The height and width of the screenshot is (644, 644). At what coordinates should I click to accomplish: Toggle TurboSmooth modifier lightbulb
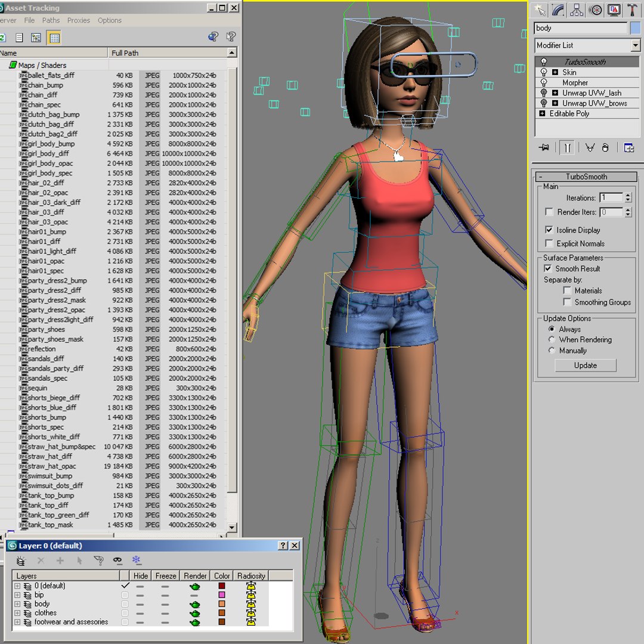click(x=544, y=61)
